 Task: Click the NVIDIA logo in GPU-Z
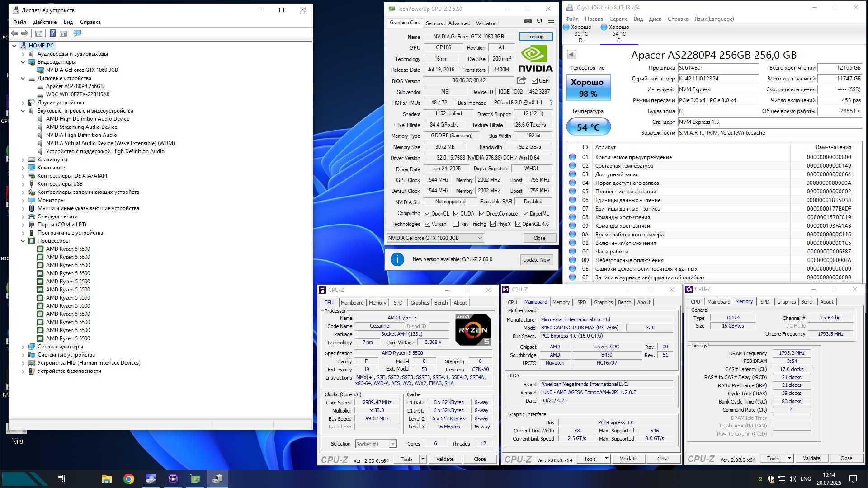(x=535, y=59)
